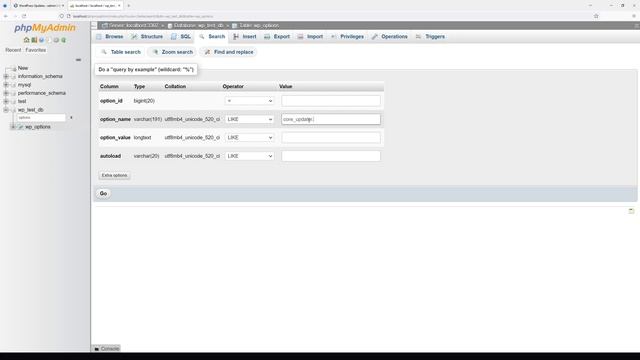Screen dimensions: 640x360
Task: Click the green log out icon beside Home
Action: point(34,40)
